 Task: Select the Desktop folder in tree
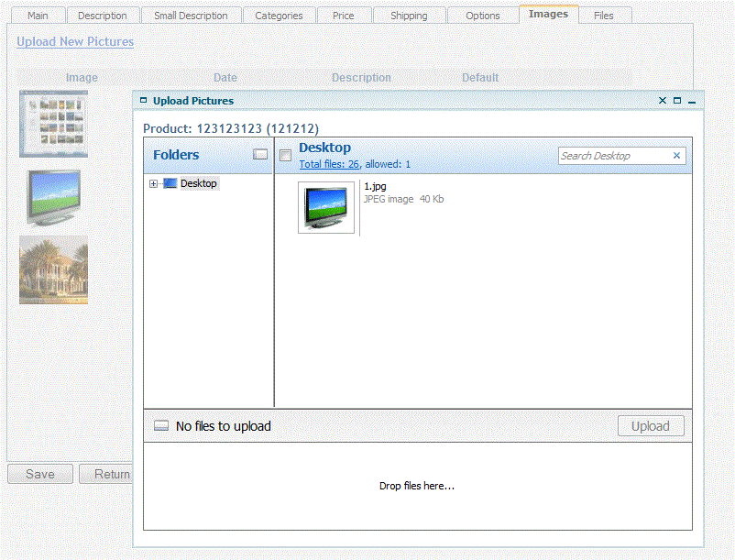click(198, 184)
